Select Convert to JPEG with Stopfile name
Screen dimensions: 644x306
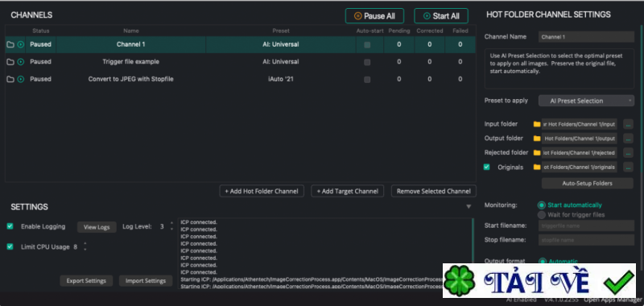[130, 79]
